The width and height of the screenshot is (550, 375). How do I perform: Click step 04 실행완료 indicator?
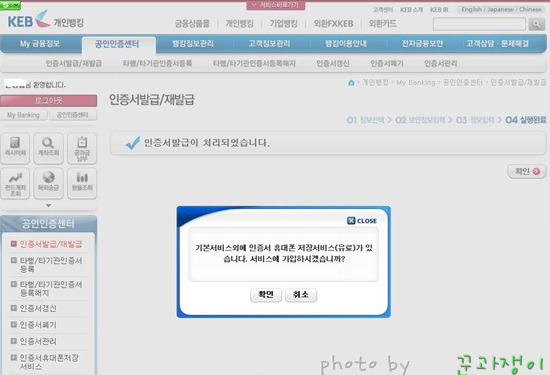(525, 120)
